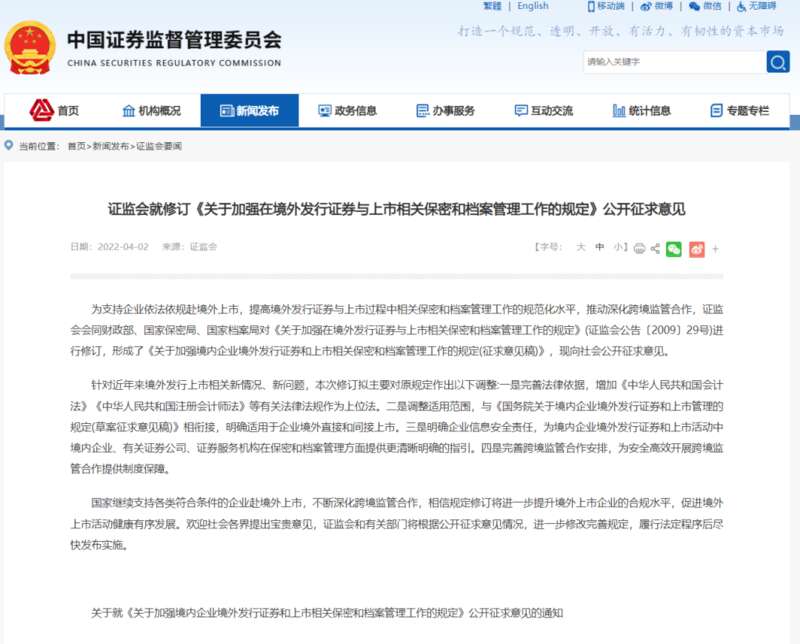Image resolution: width=800 pixels, height=644 pixels.
Task: Share article via red Weibo icon
Action: (696, 248)
